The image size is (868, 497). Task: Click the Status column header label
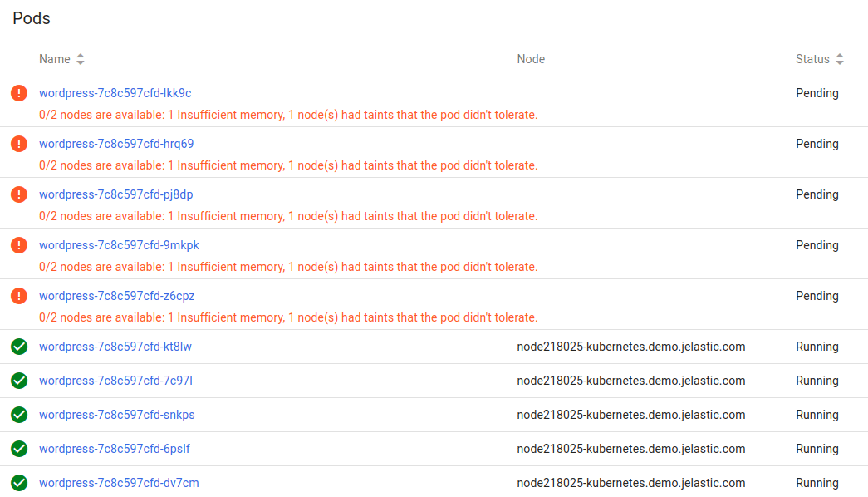[x=812, y=59]
